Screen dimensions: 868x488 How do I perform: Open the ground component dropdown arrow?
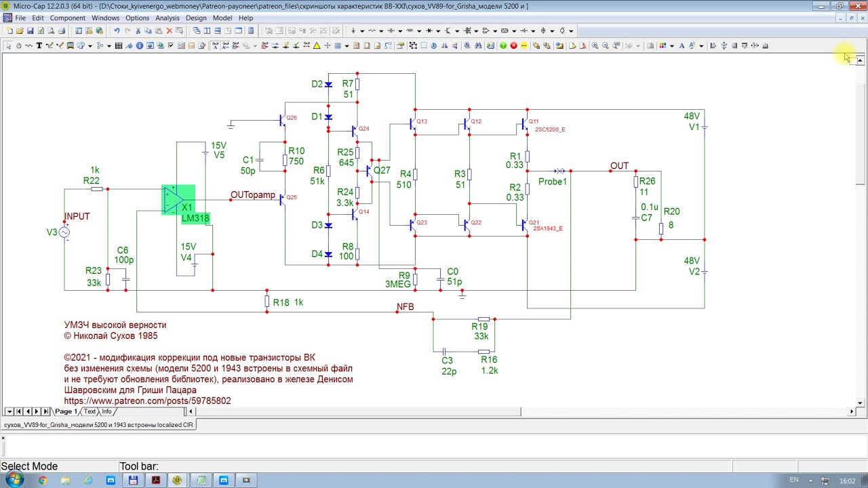(x=362, y=30)
